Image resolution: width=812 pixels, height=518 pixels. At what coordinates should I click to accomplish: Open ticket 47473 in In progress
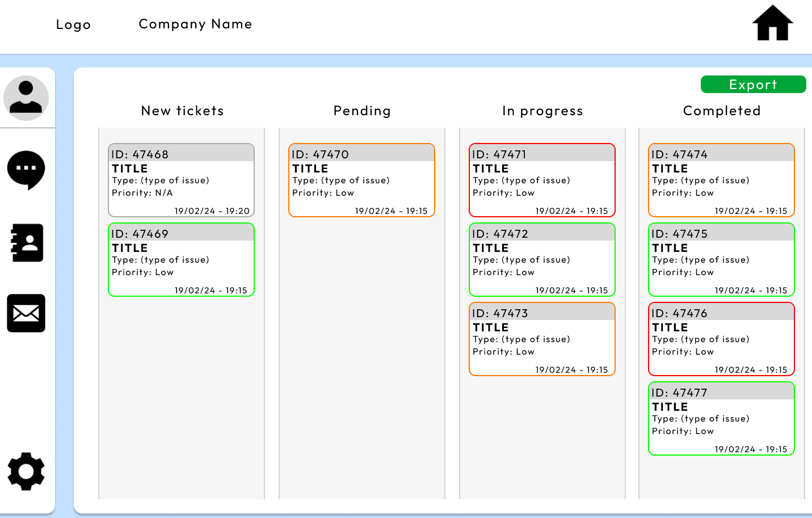542,339
